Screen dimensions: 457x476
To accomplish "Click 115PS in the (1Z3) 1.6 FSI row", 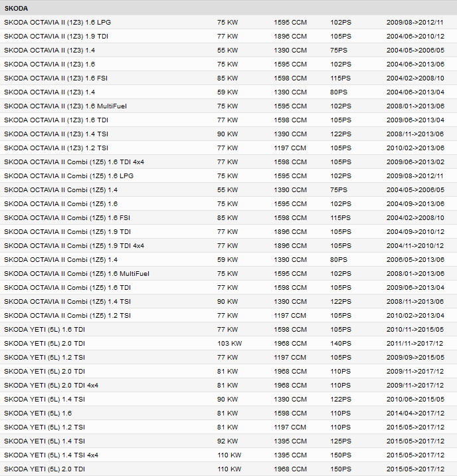I will (340, 78).
